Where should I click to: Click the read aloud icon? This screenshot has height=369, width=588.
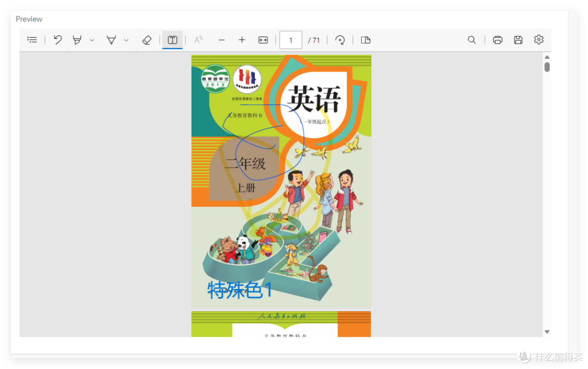point(199,40)
